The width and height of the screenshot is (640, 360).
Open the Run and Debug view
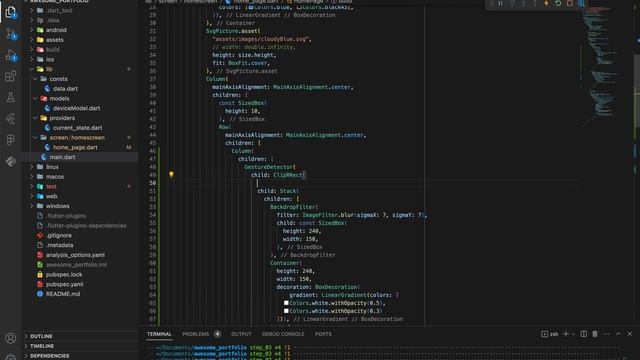(11, 55)
